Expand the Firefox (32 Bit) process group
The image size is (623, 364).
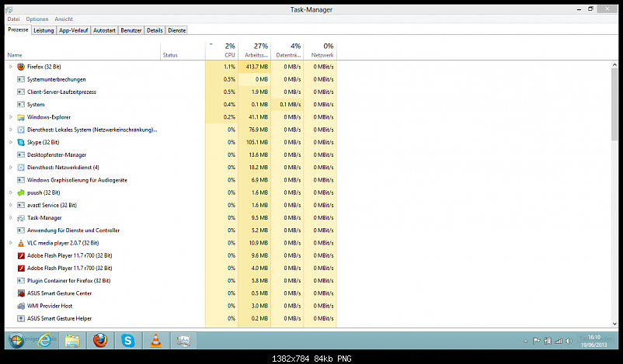(x=11, y=67)
